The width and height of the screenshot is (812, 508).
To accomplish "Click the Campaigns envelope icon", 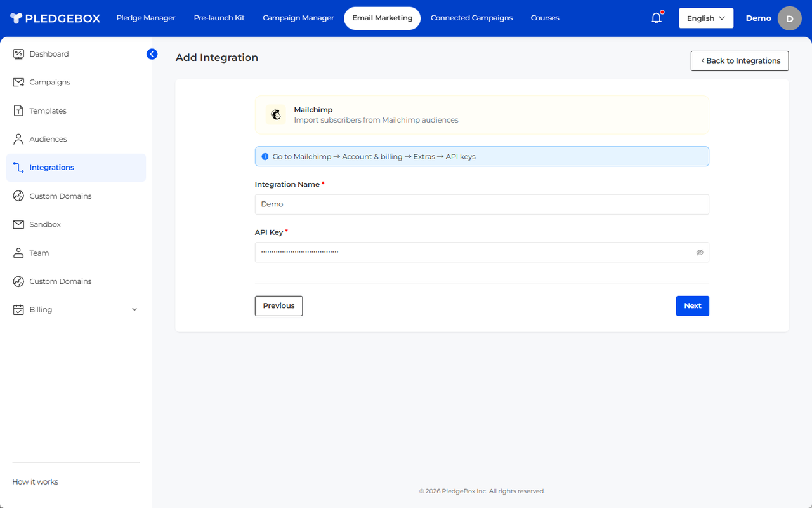I will coord(18,83).
